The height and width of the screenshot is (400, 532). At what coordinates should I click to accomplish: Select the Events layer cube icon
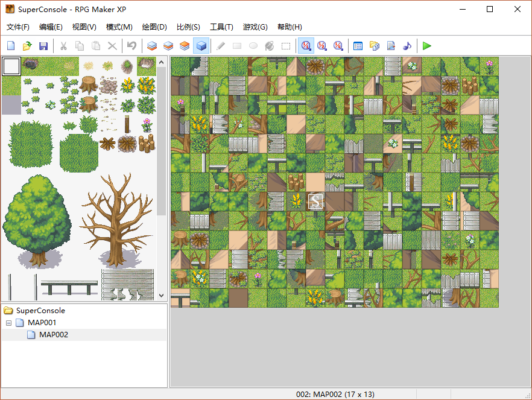(x=201, y=46)
